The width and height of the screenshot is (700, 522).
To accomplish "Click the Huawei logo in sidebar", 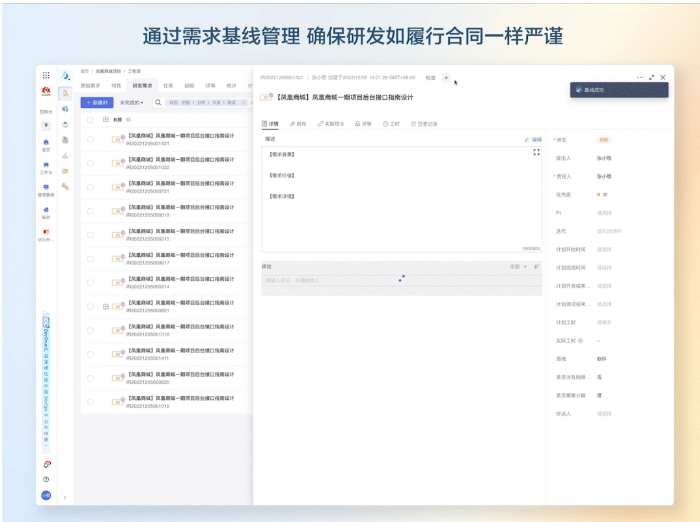I will point(46,92).
